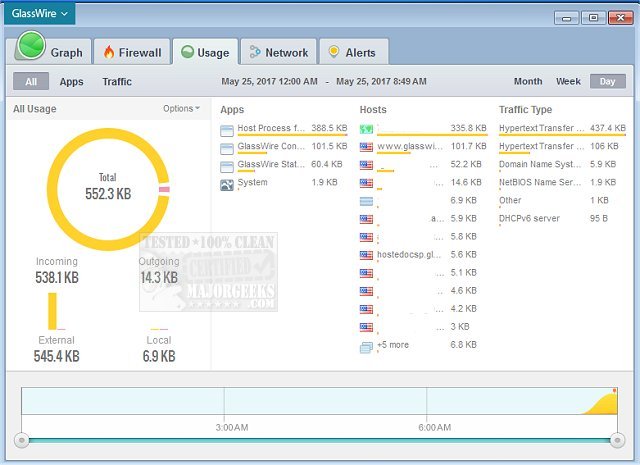The width and height of the screenshot is (640, 465).
Task: Click the Network nodes icon
Action: click(x=255, y=52)
